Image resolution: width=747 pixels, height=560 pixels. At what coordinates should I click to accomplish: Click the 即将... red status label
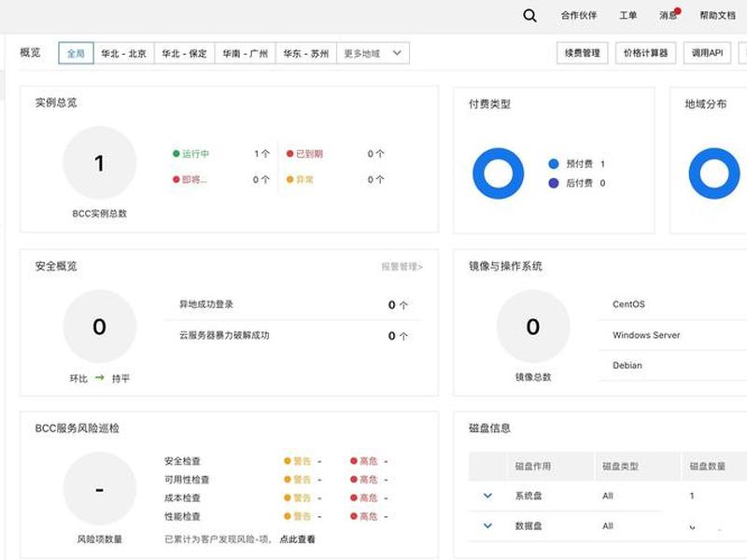pos(194,179)
